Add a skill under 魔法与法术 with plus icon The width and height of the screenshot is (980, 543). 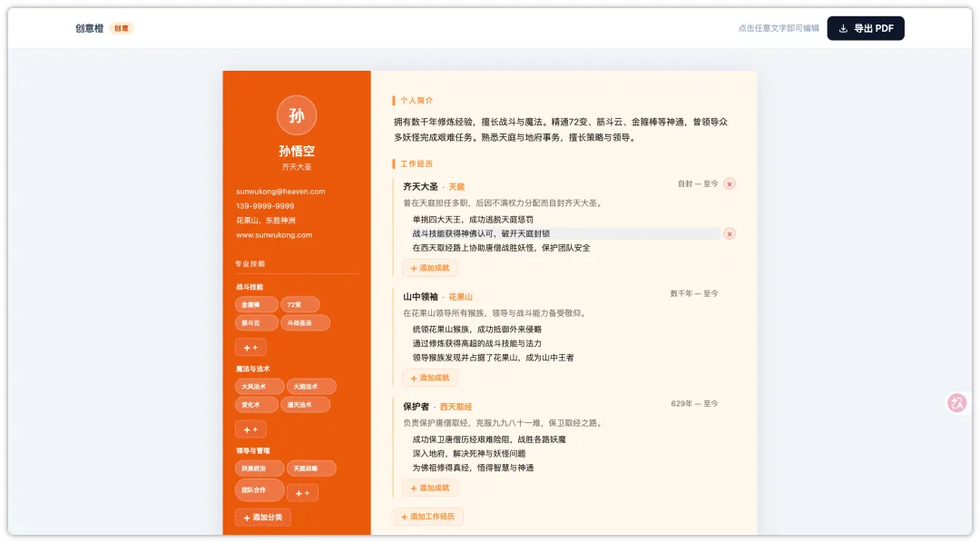click(x=250, y=429)
